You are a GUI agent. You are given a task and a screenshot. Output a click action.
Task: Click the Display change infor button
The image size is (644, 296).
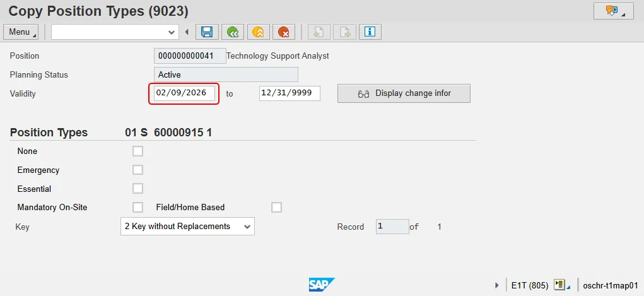click(404, 93)
